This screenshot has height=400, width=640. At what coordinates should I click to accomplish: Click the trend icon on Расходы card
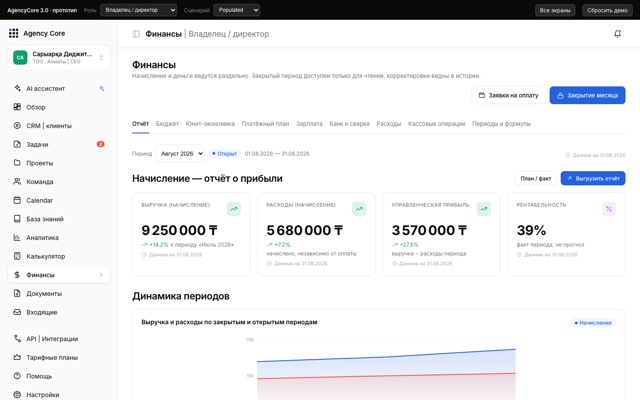[359, 209]
